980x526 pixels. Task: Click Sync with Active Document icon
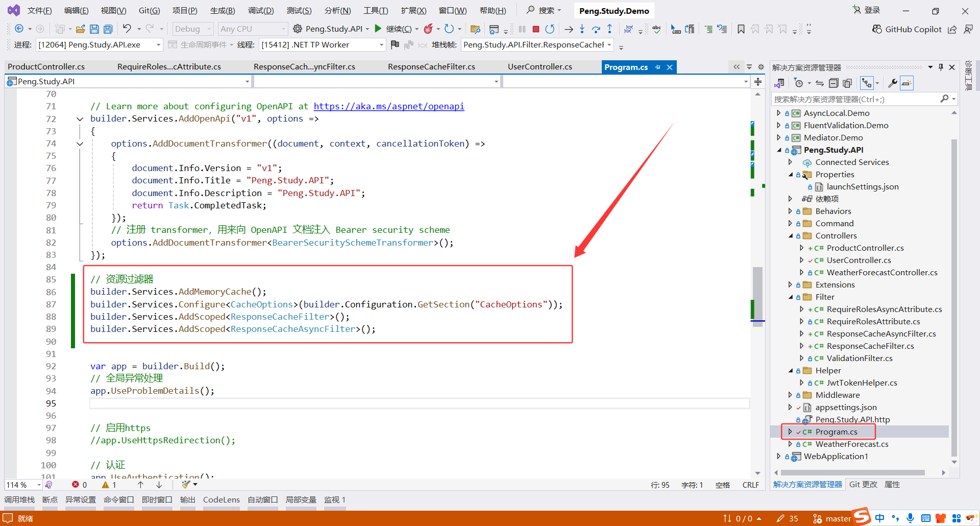point(820,83)
